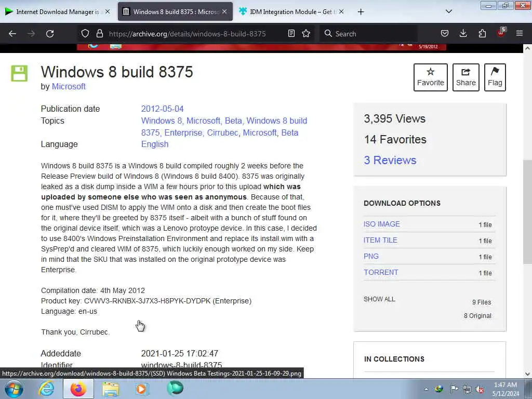The image size is (532, 399).
Task: Close the Internet Download Manager tab
Action: point(108,12)
